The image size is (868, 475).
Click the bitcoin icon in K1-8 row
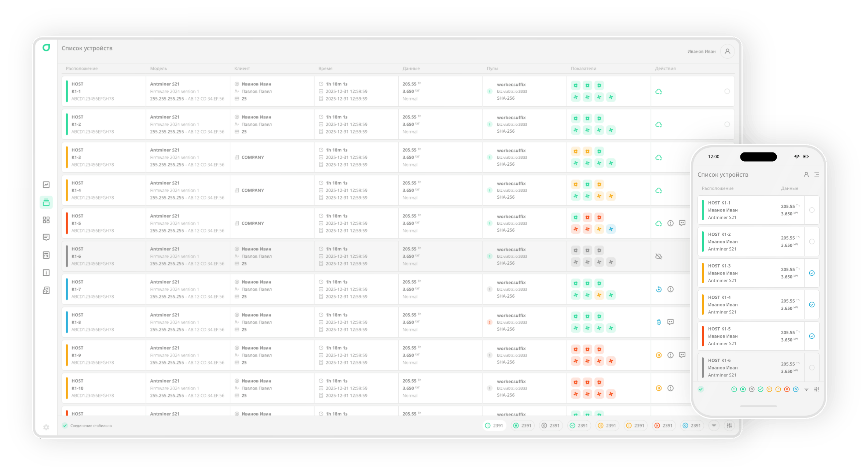click(659, 322)
